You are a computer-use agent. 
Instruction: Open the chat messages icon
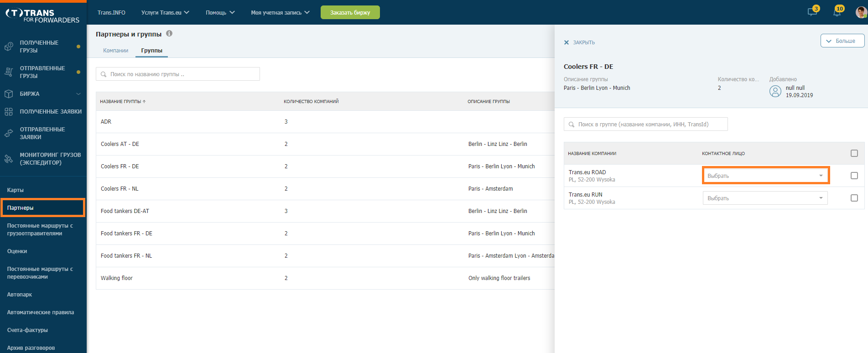[x=812, y=12]
